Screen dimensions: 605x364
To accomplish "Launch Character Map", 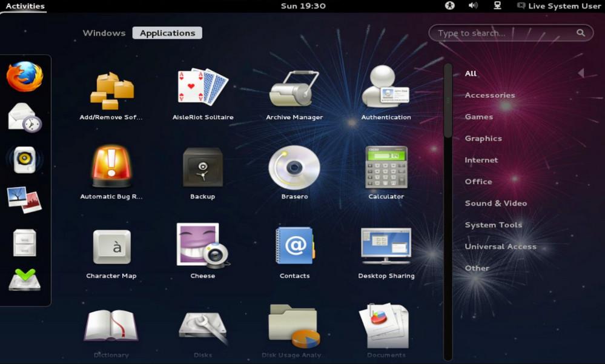I will coord(111,247).
